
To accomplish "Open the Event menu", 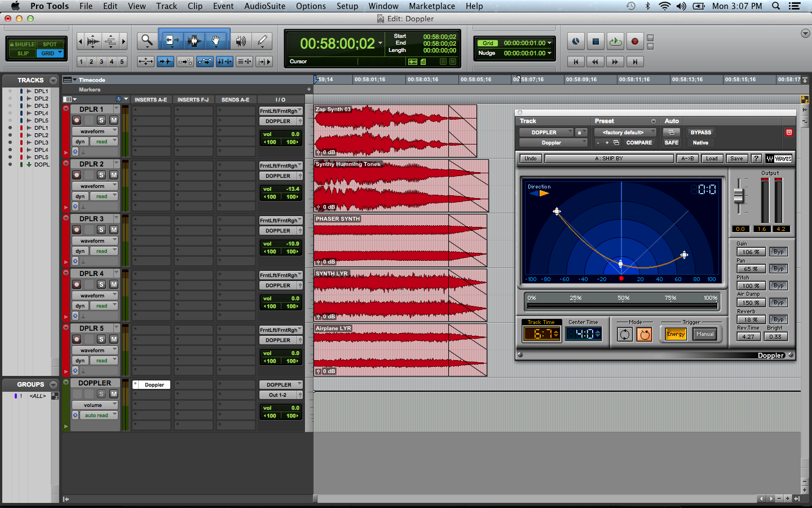I will pos(223,6).
